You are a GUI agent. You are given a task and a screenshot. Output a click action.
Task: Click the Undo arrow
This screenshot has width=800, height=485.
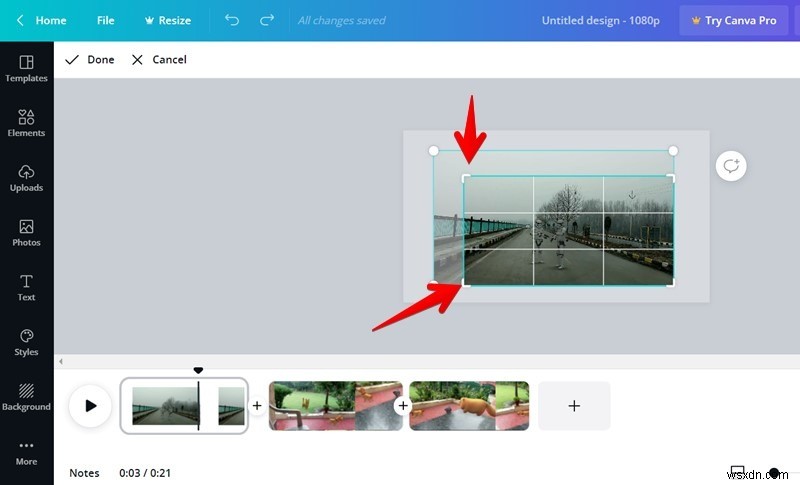pyautogui.click(x=232, y=20)
